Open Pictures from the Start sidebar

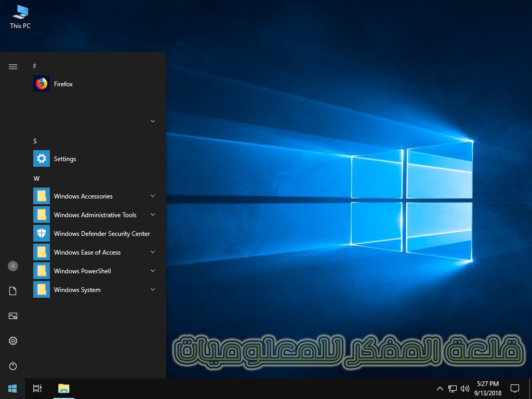[13, 316]
